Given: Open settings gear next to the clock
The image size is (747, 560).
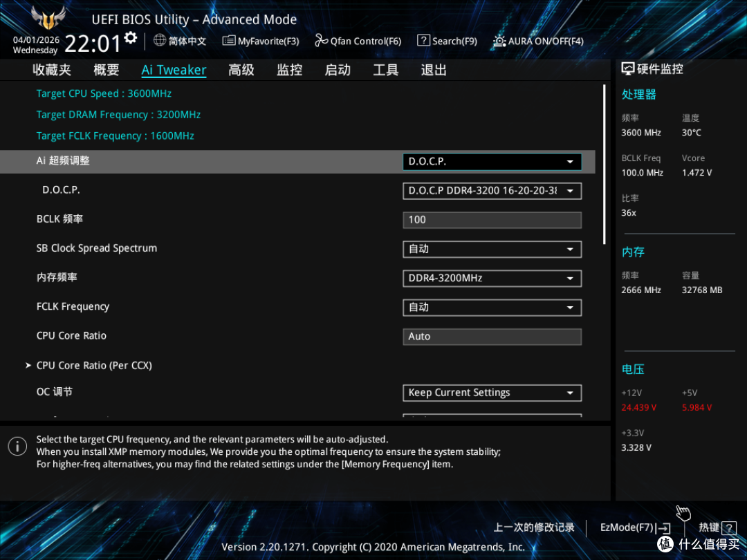Looking at the screenshot, I should 131,38.
